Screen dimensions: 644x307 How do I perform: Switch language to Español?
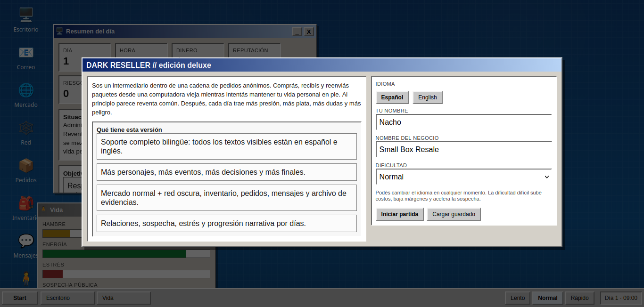(x=392, y=97)
